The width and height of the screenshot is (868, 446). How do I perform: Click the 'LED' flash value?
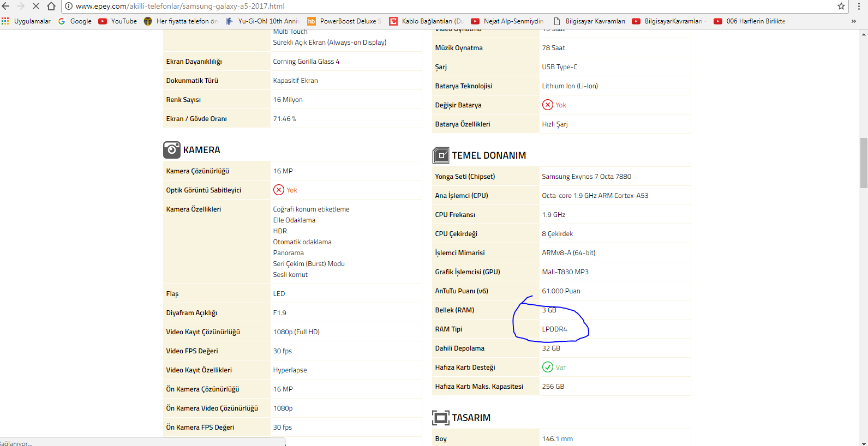coord(279,294)
